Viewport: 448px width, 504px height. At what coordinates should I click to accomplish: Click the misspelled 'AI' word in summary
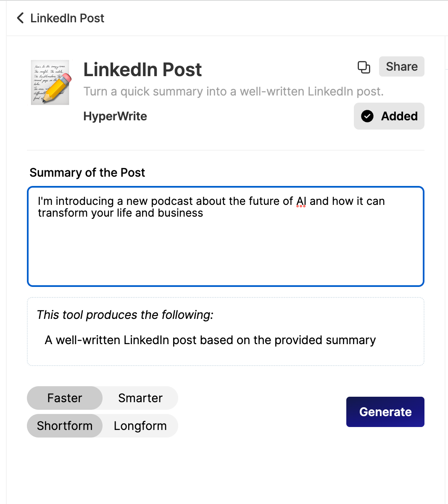(301, 201)
